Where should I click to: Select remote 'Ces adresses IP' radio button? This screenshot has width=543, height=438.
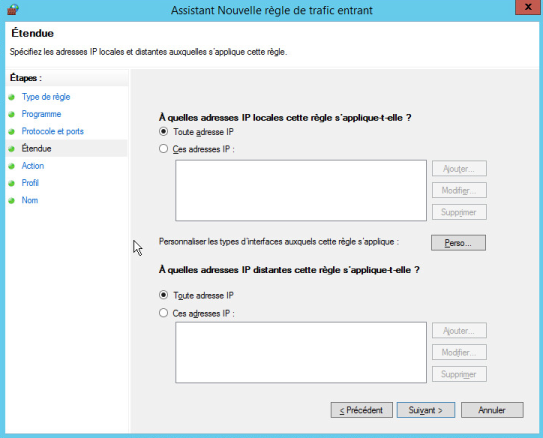click(163, 313)
